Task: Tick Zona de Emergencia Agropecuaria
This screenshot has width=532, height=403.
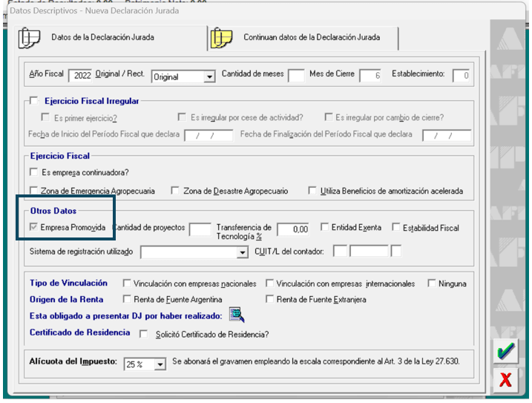Action: click(33, 191)
